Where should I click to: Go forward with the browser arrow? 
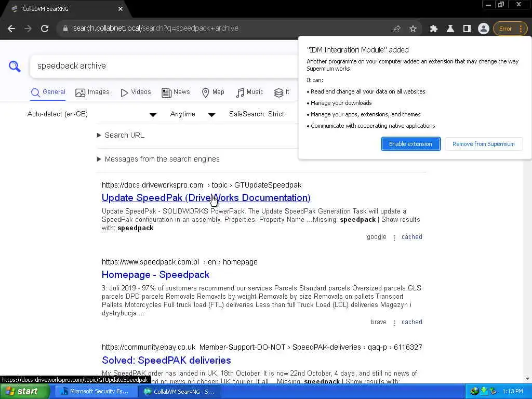(28, 29)
